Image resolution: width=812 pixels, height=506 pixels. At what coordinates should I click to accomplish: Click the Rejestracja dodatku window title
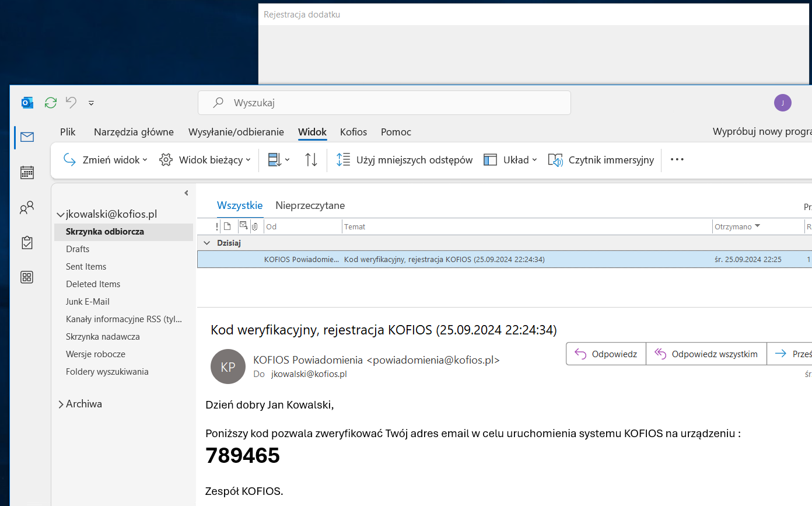302,15
